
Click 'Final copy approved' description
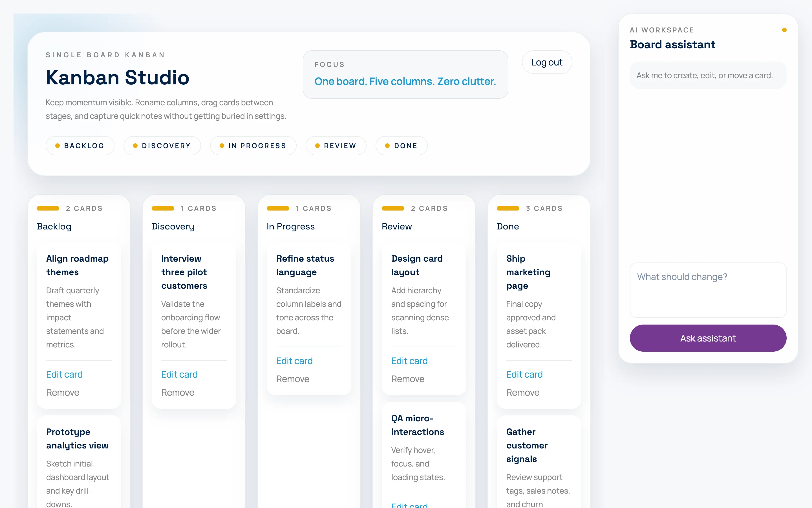point(531,324)
